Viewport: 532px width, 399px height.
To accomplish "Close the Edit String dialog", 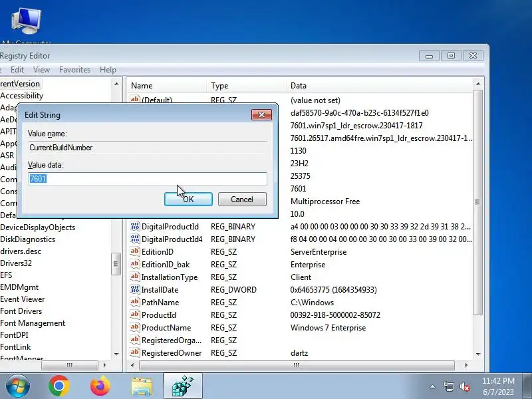I will click(x=261, y=114).
